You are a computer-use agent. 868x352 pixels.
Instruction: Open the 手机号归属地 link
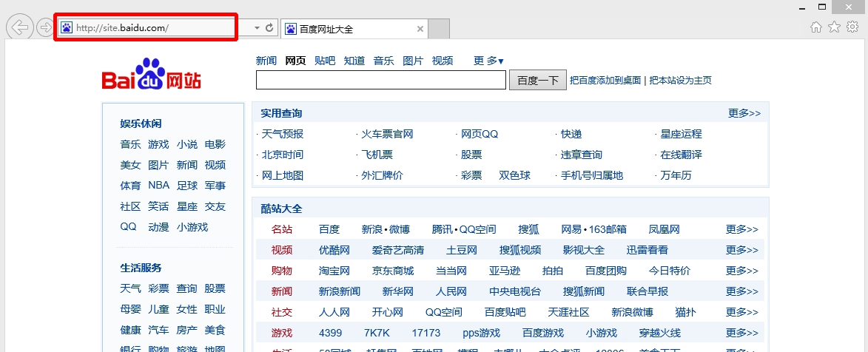point(592,175)
